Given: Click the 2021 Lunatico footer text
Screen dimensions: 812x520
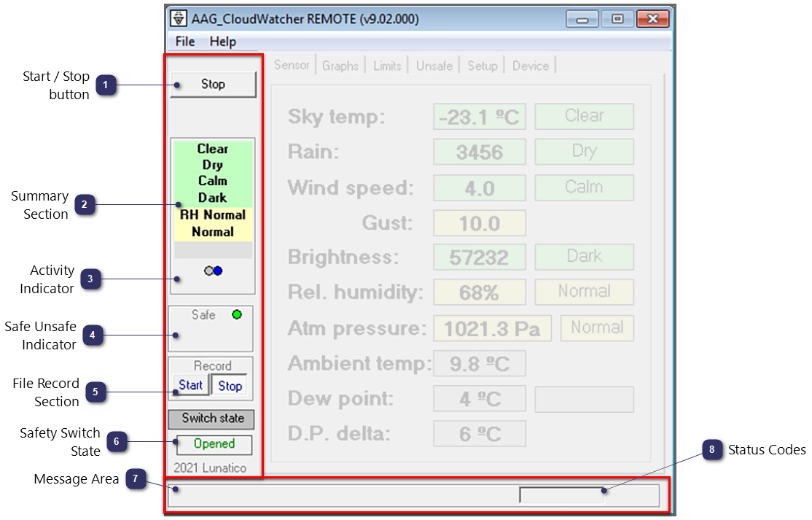Looking at the screenshot, I should click(x=210, y=467).
